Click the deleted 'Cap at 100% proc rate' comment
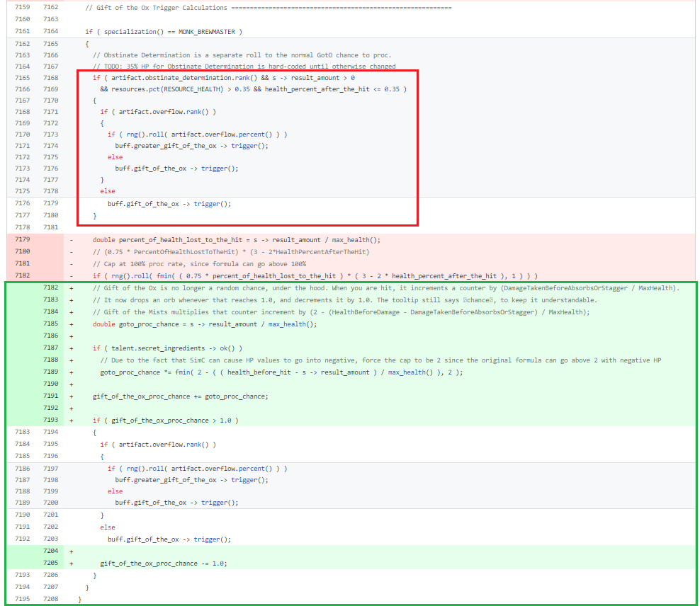Viewport: 700px width, 606px height. coord(199,264)
